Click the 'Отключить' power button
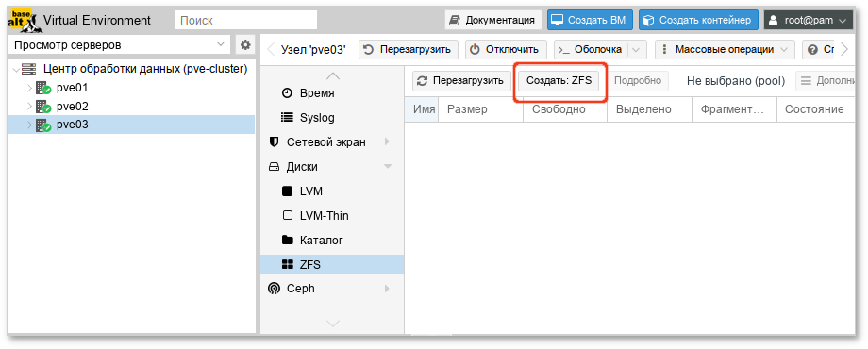The height and width of the screenshot is (349, 868). (506, 50)
